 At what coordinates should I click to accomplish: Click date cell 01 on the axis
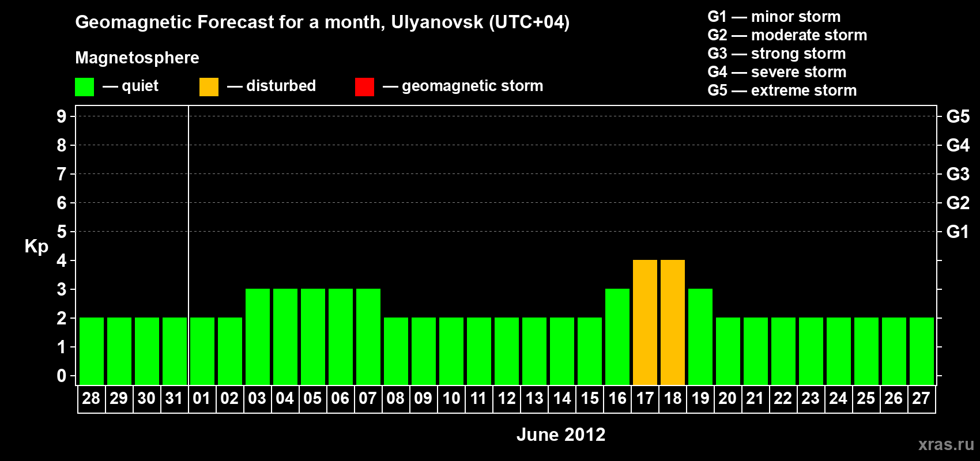click(x=202, y=399)
